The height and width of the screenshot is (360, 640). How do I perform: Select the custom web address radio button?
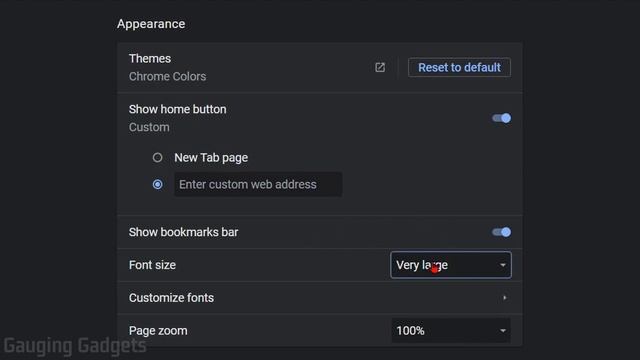pyautogui.click(x=158, y=184)
